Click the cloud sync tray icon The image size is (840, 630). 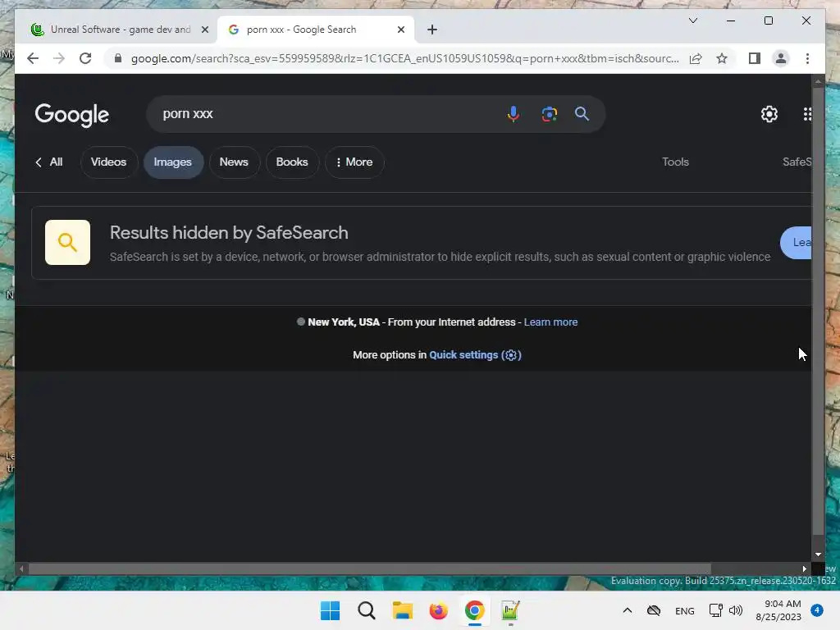pyautogui.click(x=654, y=610)
